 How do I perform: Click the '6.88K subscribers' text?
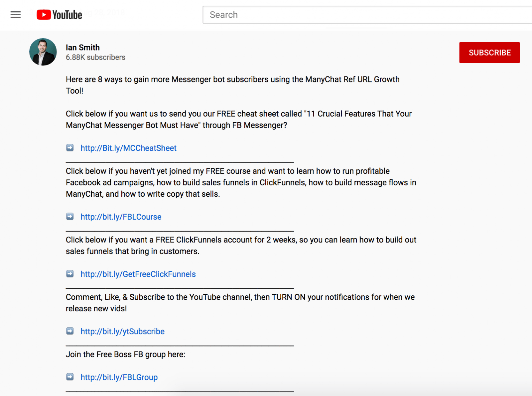tap(95, 57)
